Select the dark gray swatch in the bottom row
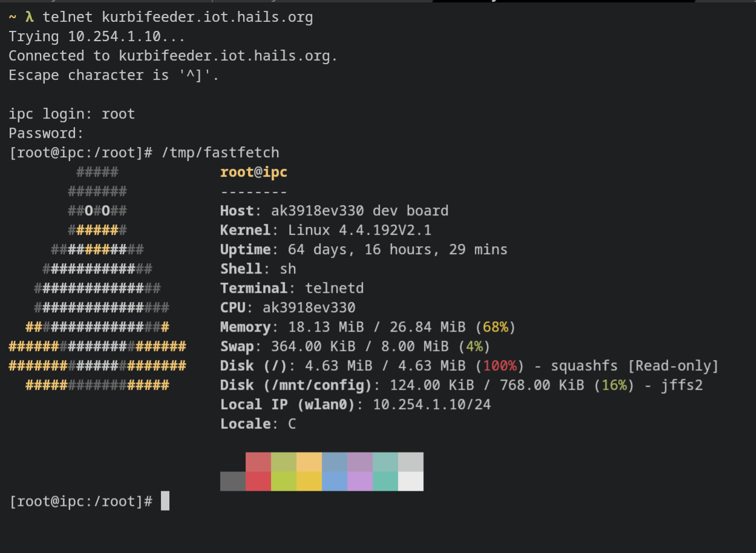Image resolution: width=756 pixels, height=553 pixels. 233,482
